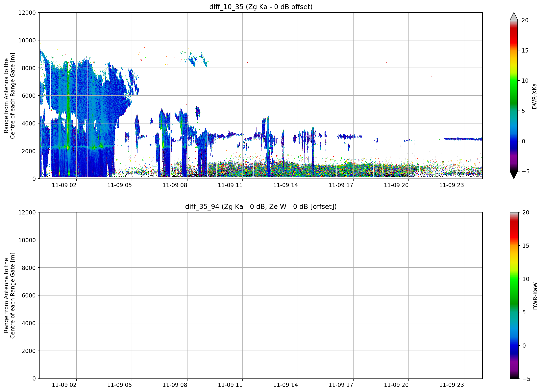Click the thin cloud layer near 11-09 23

[462, 139]
